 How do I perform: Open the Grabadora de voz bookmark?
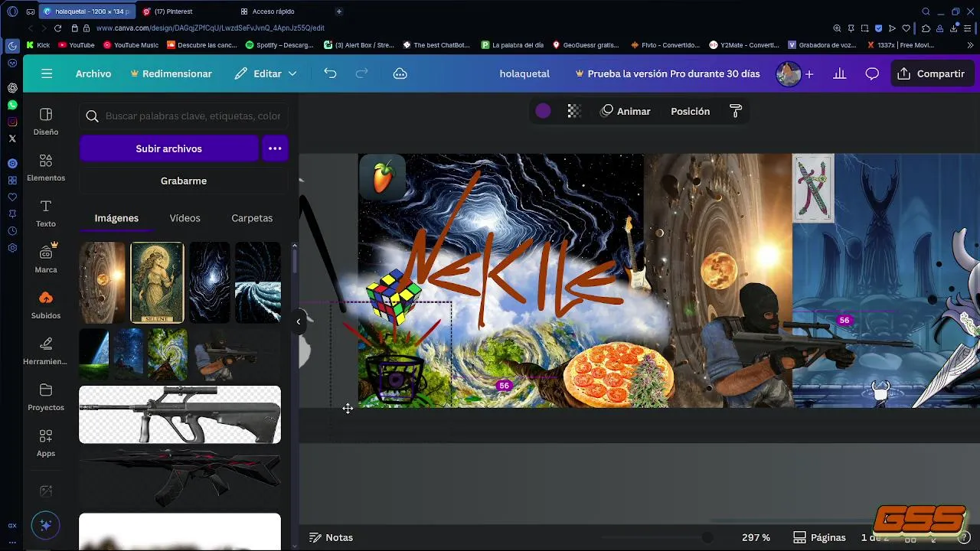pos(822,45)
